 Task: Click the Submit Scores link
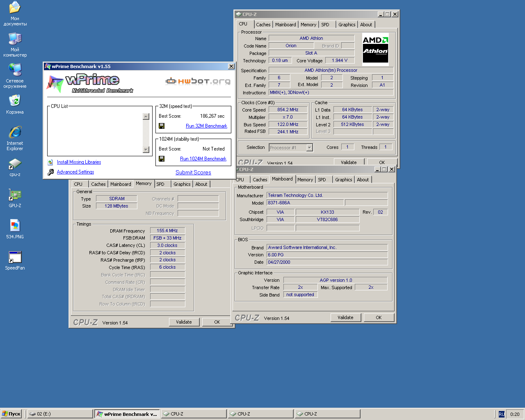(x=193, y=173)
